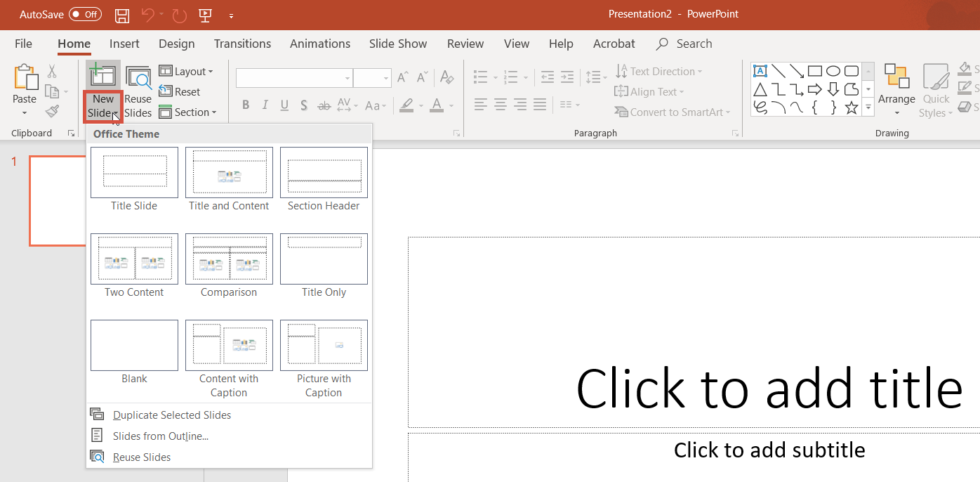Click the Save icon in title bar

tap(121, 15)
